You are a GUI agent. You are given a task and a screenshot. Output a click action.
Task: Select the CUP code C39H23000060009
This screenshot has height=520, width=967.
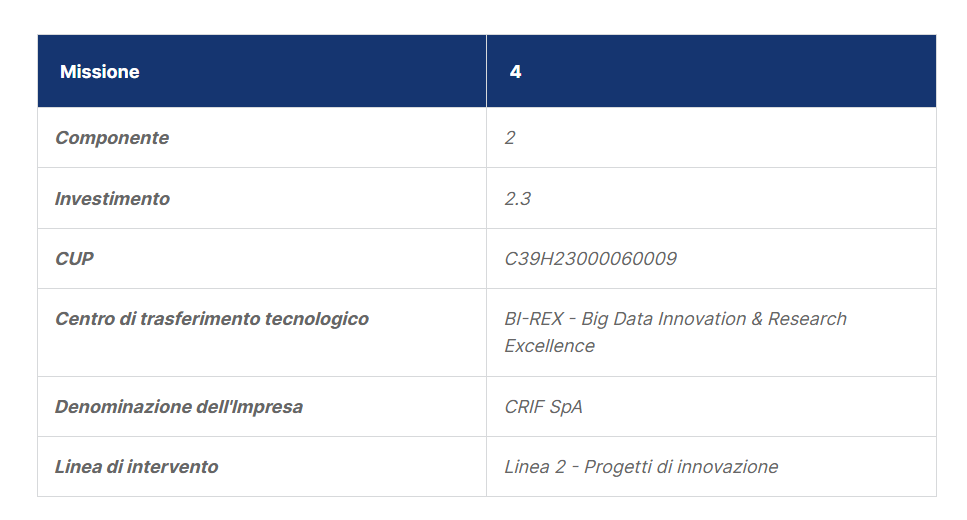tap(590, 258)
